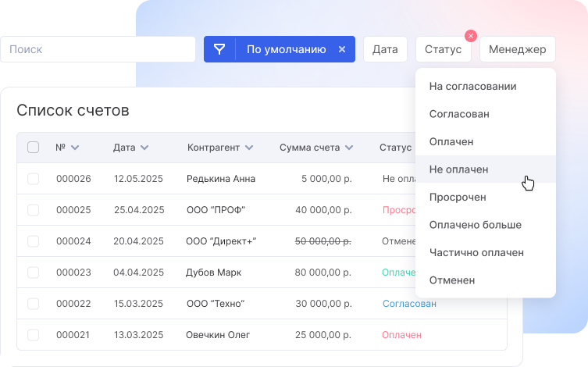Screen dimensions: 588x367
Task: Choose «На согласовании» status option
Action: click(472, 86)
